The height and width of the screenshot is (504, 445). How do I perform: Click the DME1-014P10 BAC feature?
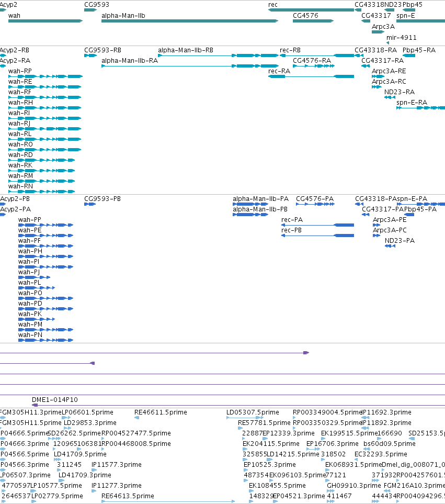(x=238, y=405)
